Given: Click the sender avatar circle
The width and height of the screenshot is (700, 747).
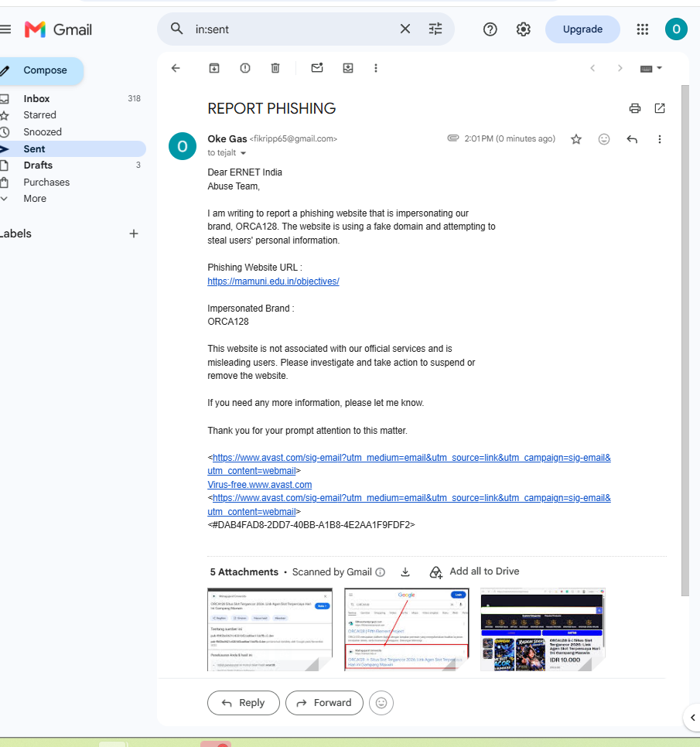Looking at the screenshot, I should tap(183, 146).
